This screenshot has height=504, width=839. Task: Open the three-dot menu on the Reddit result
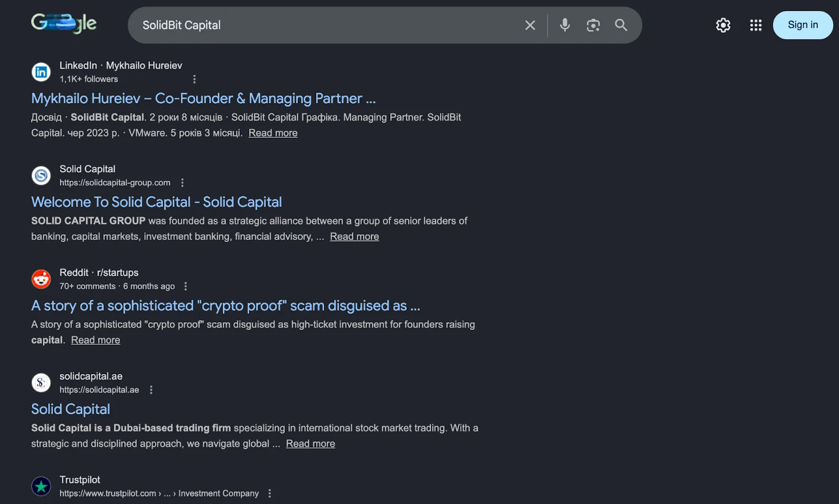pyautogui.click(x=186, y=286)
